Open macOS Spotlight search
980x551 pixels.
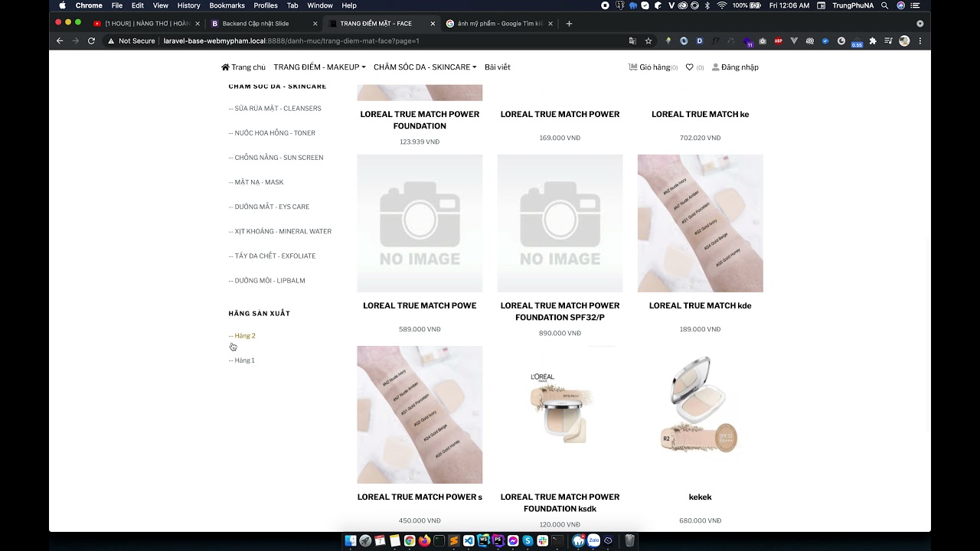pyautogui.click(x=884, y=5)
